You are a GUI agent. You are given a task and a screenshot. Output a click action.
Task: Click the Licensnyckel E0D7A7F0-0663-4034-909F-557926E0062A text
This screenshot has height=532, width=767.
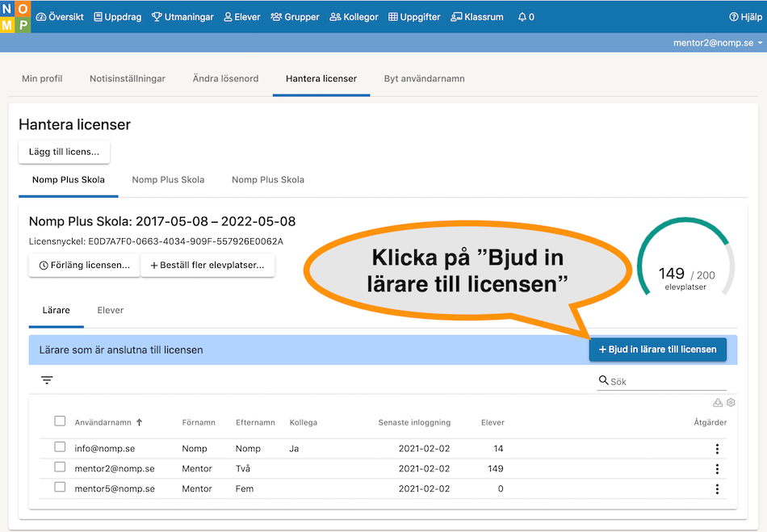[156, 241]
